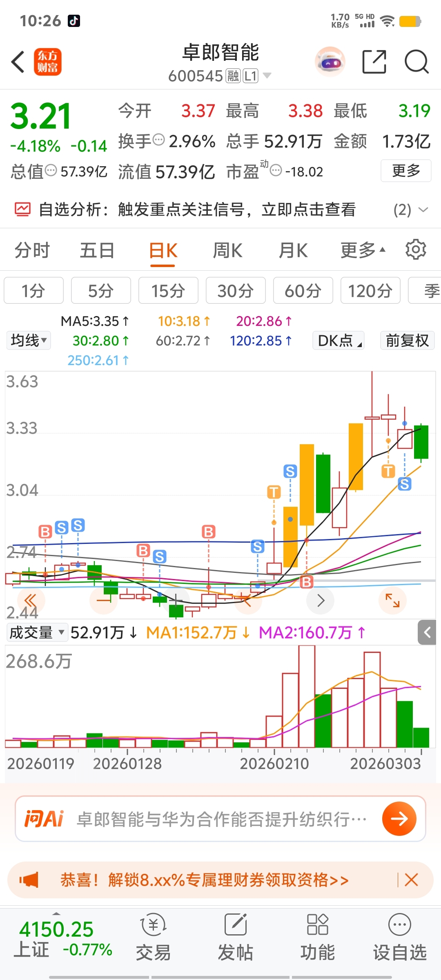Switch to 月K tab
This screenshot has width=441, height=980.
pos(293,250)
